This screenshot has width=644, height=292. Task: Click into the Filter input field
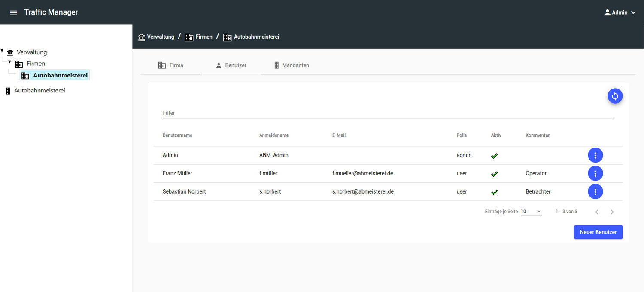point(386,113)
